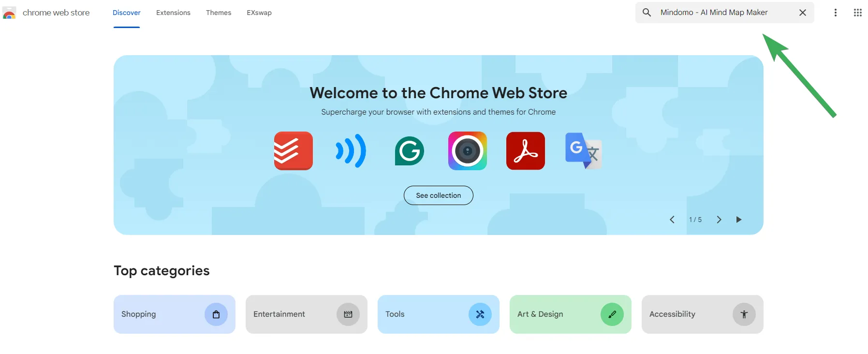Screen dimensions: 868x354
Task: Click the Supercharge your browser subtitle text
Action: coord(439,112)
